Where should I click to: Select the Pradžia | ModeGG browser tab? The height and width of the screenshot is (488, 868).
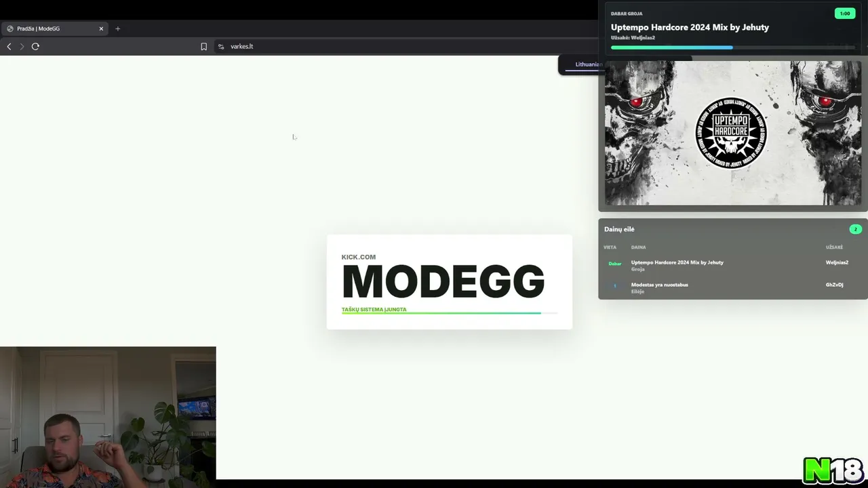pos(55,28)
